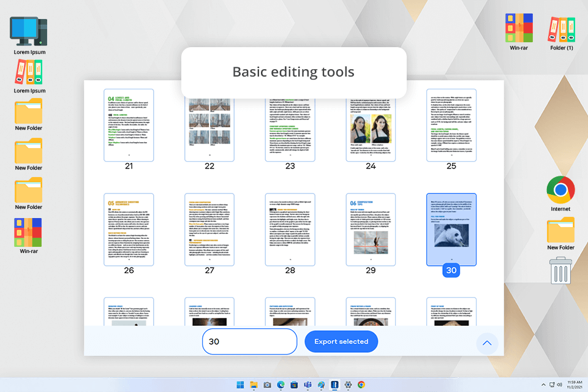Open the New Folder on the right side
This screenshot has width=588, height=392.
[x=560, y=234]
